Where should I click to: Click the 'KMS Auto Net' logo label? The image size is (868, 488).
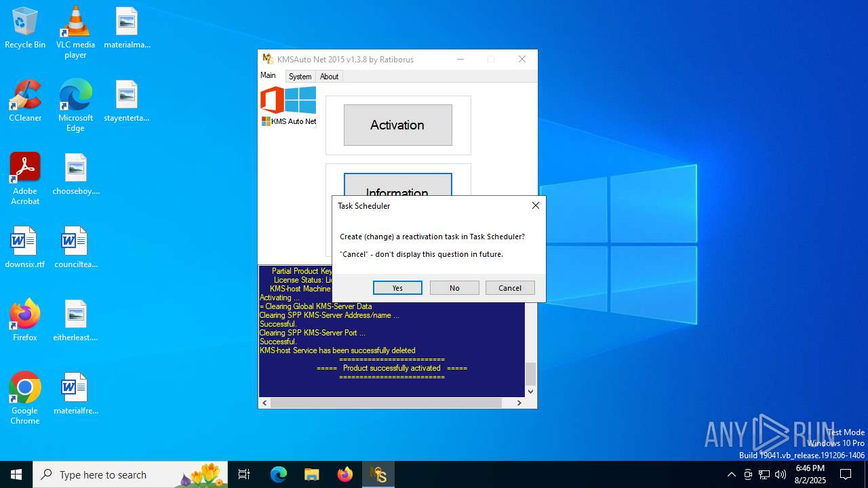(x=289, y=121)
